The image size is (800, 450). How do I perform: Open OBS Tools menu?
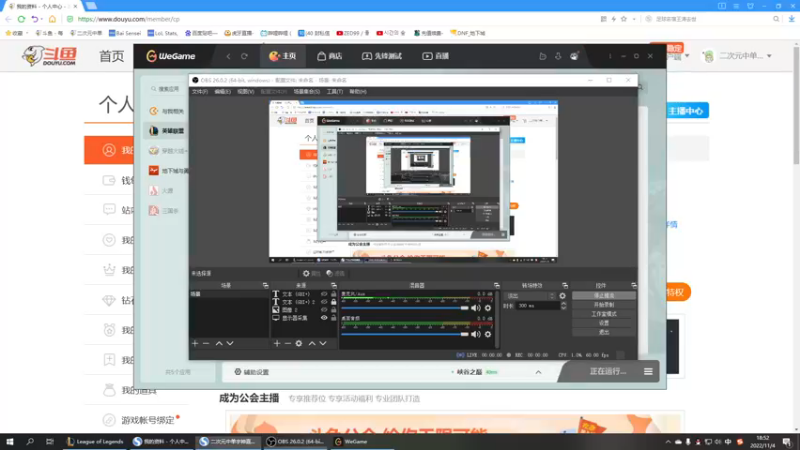point(335,92)
